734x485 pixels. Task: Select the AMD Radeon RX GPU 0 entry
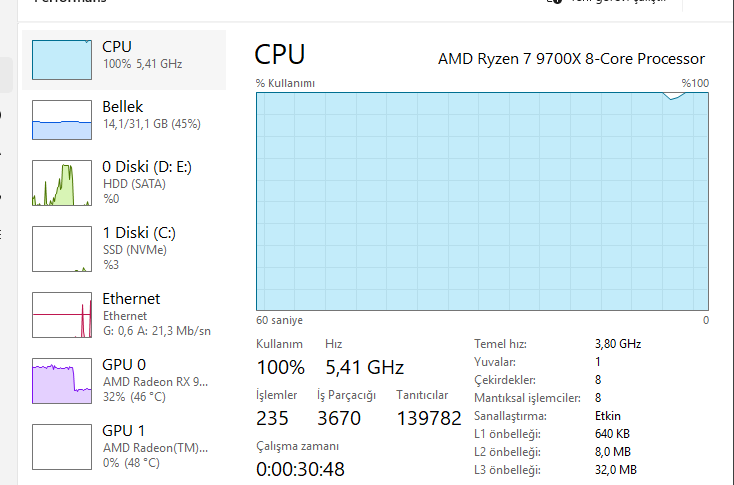[156, 381]
